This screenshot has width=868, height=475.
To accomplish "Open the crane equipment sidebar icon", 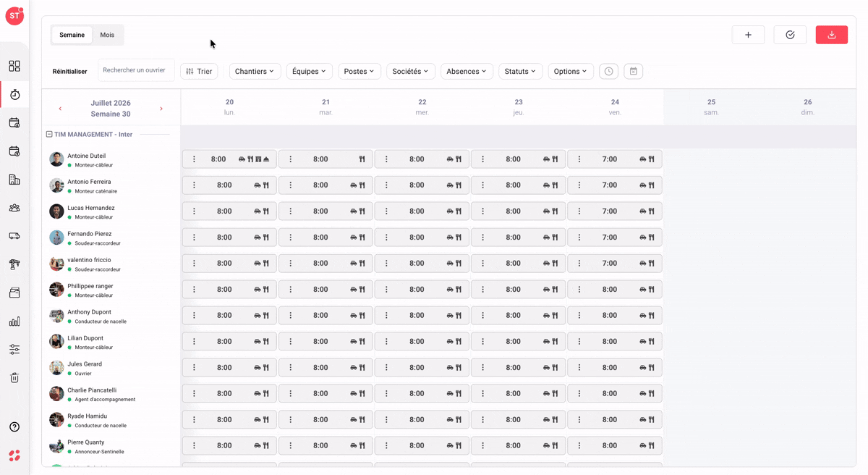I will pos(14,264).
